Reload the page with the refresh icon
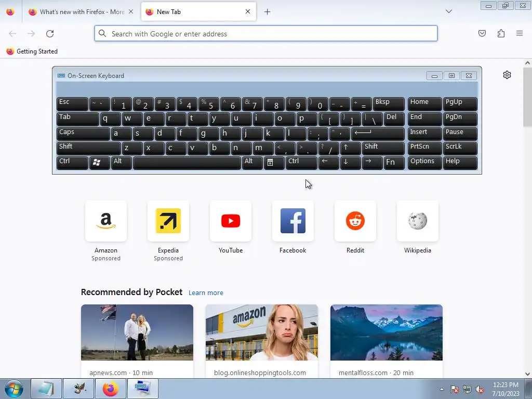 pyautogui.click(x=50, y=34)
